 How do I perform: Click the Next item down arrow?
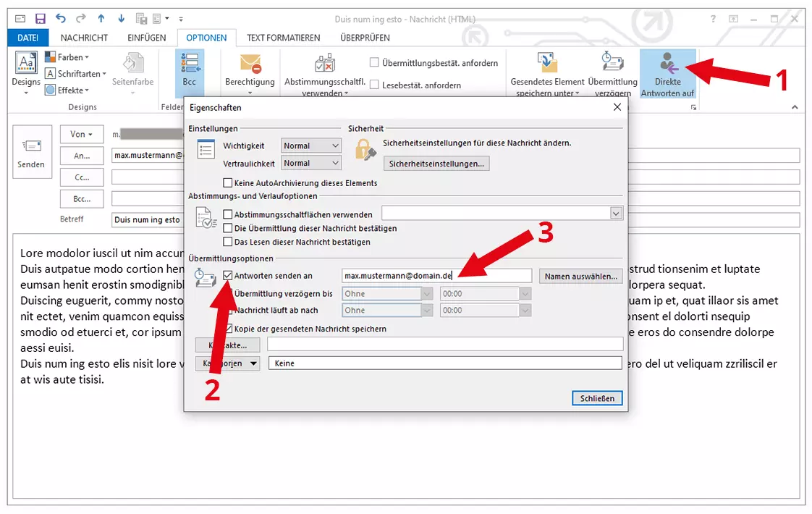pos(121,19)
